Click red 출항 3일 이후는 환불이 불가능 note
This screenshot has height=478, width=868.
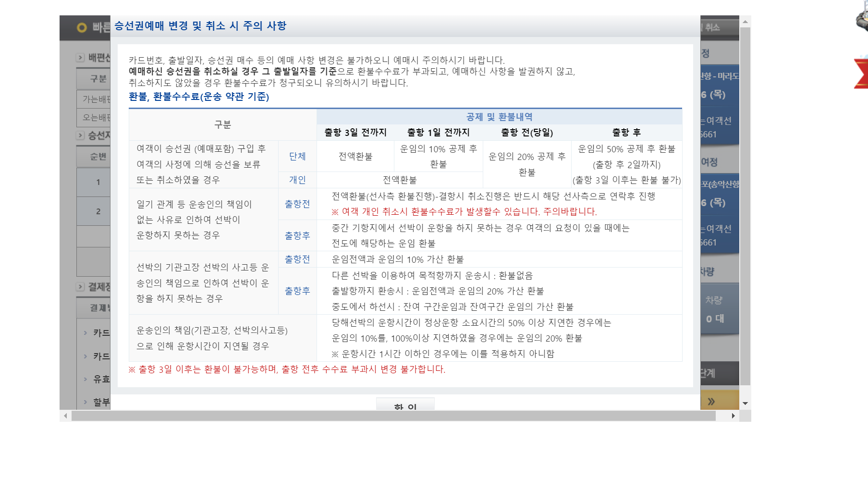(x=287, y=369)
